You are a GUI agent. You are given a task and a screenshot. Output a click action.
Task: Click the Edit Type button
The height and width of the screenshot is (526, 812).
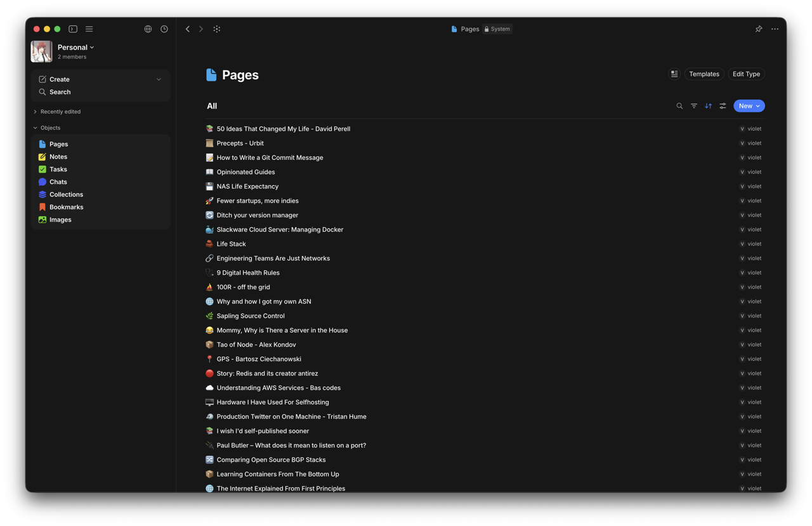pyautogui.click(x=746, y=74)
